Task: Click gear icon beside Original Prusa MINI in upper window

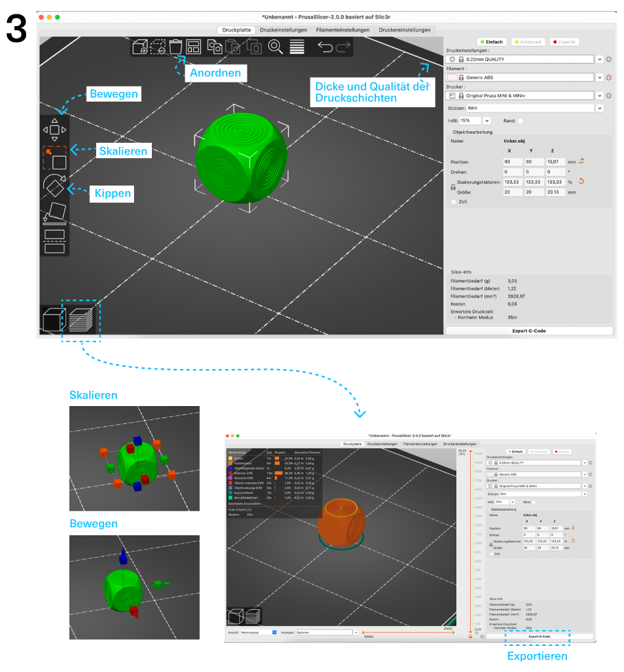Action: pyautogui.click(x=609, y=96)
